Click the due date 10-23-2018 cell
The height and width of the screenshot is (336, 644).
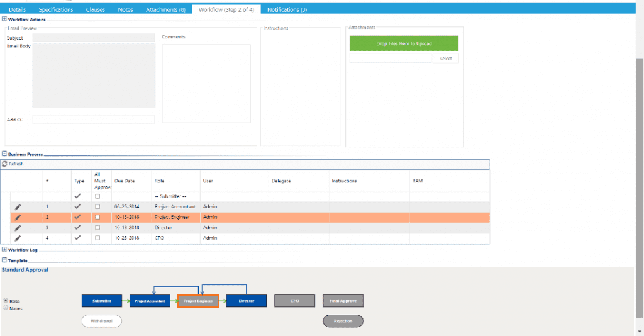127,238
